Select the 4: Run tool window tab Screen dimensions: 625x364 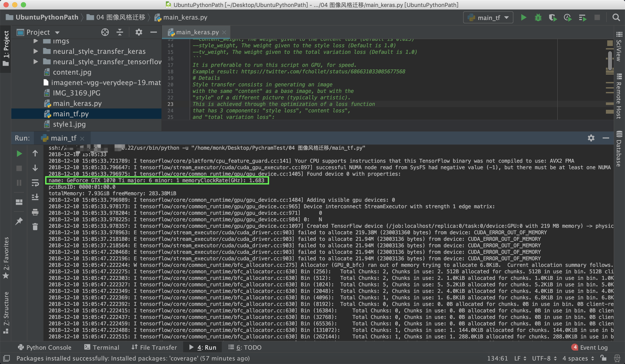pos(202,347)
